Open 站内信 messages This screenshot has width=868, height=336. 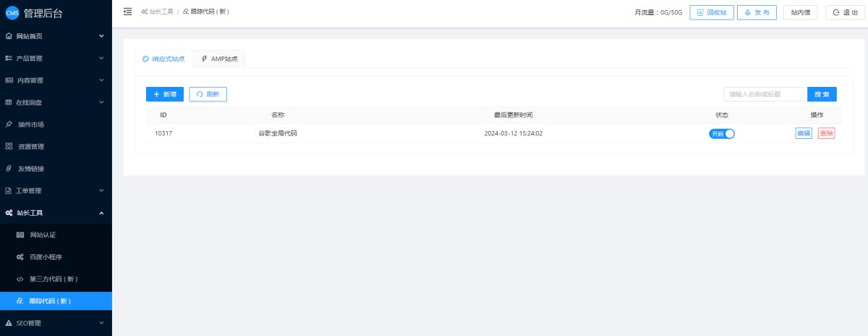800,12
